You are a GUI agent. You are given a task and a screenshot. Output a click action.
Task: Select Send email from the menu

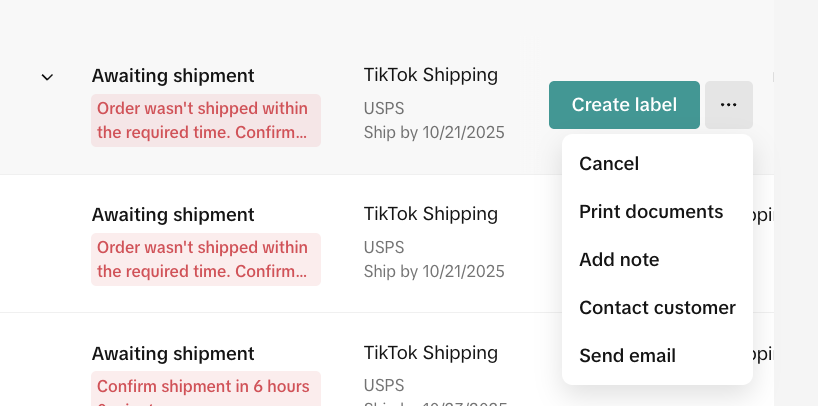[x=627, y=356]
